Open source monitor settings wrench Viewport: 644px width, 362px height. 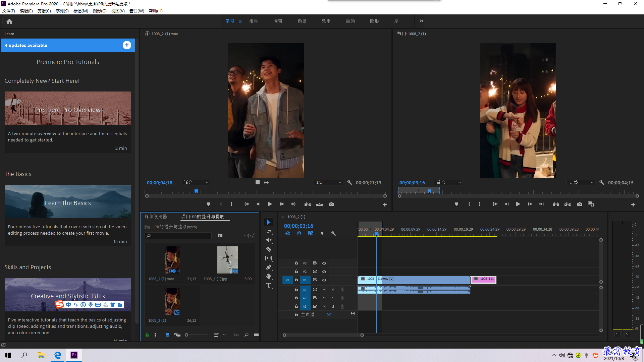350,183
